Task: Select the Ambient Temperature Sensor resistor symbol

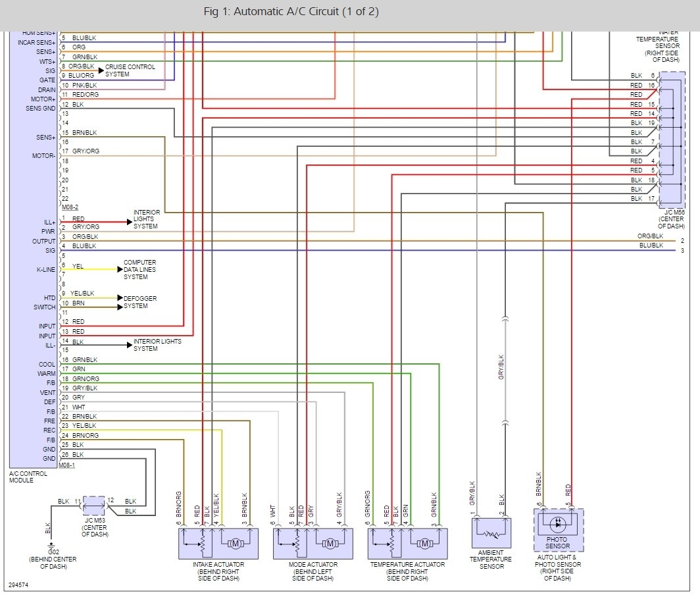Action: (491, 533)
